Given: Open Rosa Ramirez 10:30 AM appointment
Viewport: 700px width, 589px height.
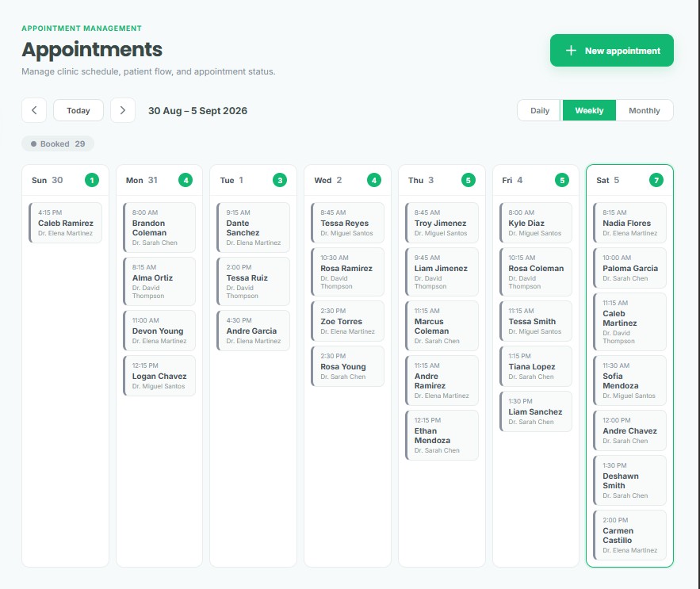Looking at the screenshot, I should pyautogui.click(x=347, y=272).
